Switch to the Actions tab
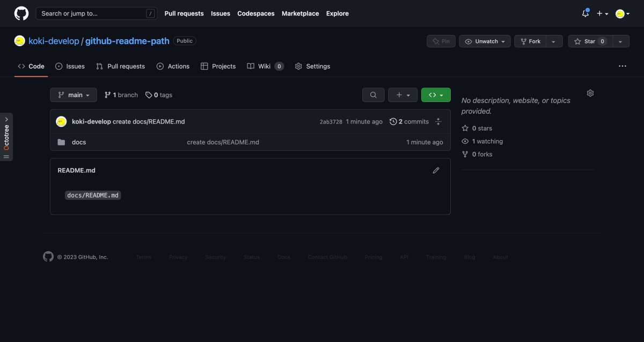This screenshot has width=644, height=342. click(x=173, y=66)
